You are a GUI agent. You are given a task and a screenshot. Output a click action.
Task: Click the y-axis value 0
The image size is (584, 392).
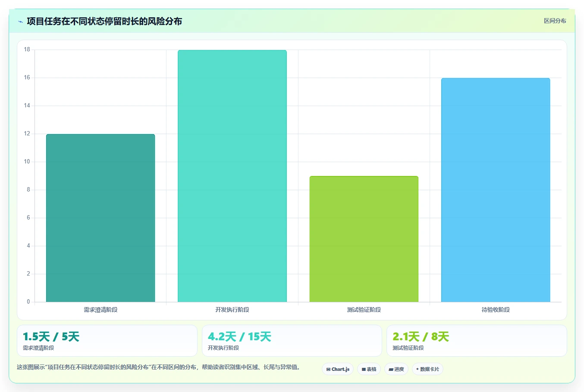28,302
